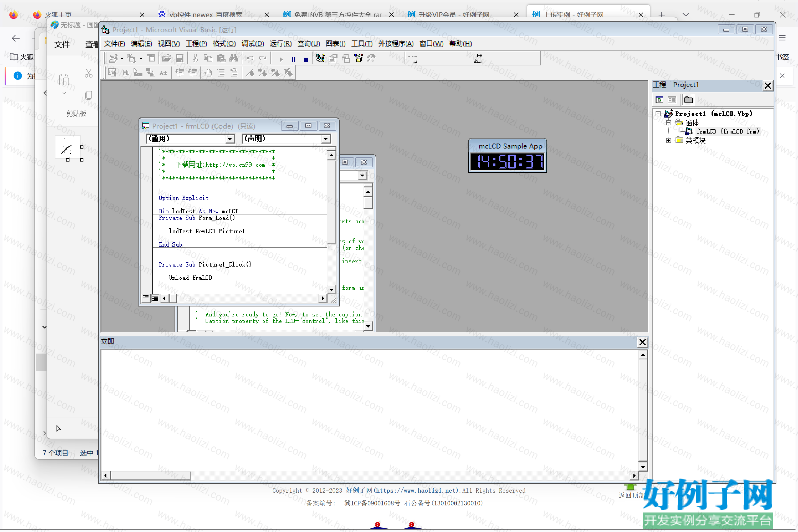Switch code window to Full Module View
Viewport: 798px width, 532px height.
pos(155,298)
